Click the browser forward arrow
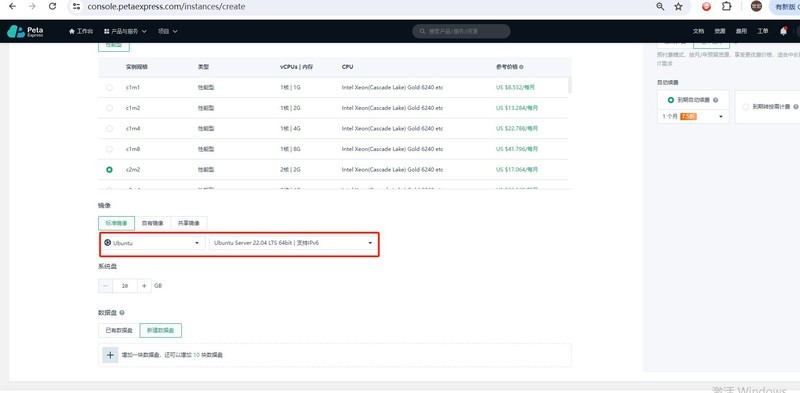 click(x=32, y=7)
